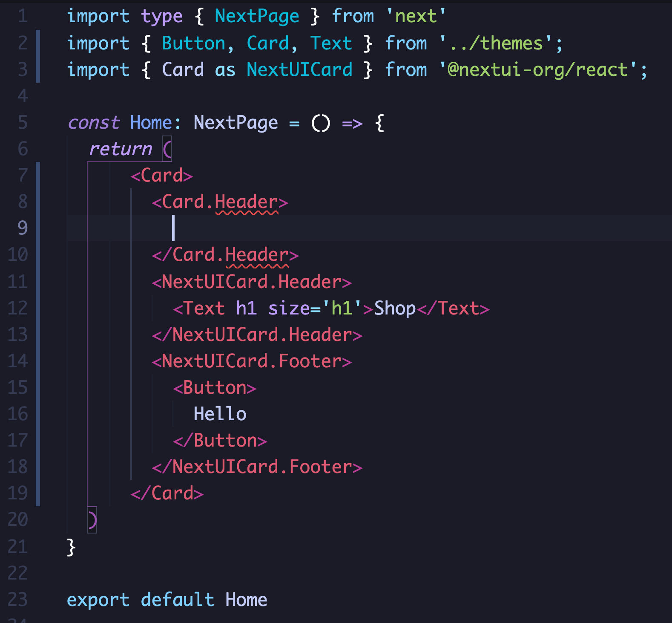This screenshot has width=672, height=623.
Task: Click the 'return' keyword
Action: [121, 149]
